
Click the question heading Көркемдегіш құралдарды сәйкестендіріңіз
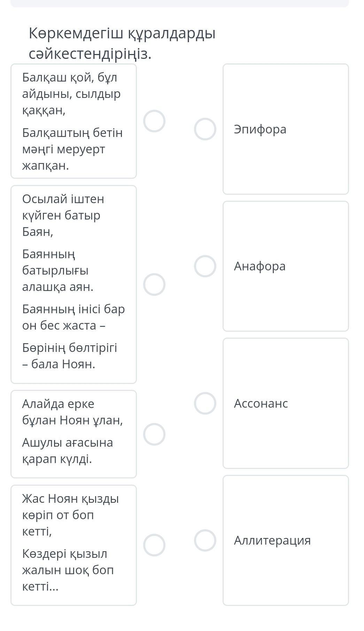(x=122, y=44)
